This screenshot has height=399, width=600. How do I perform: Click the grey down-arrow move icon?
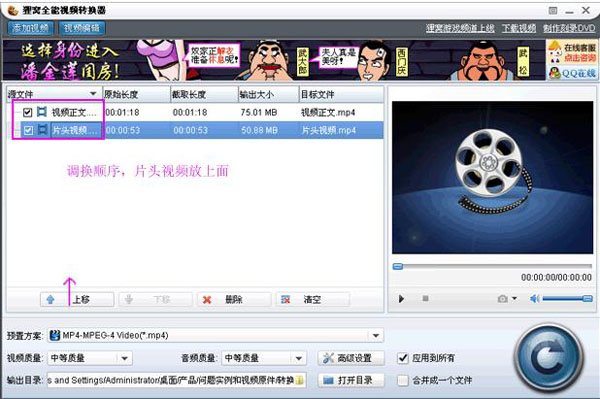pos(129,300)
